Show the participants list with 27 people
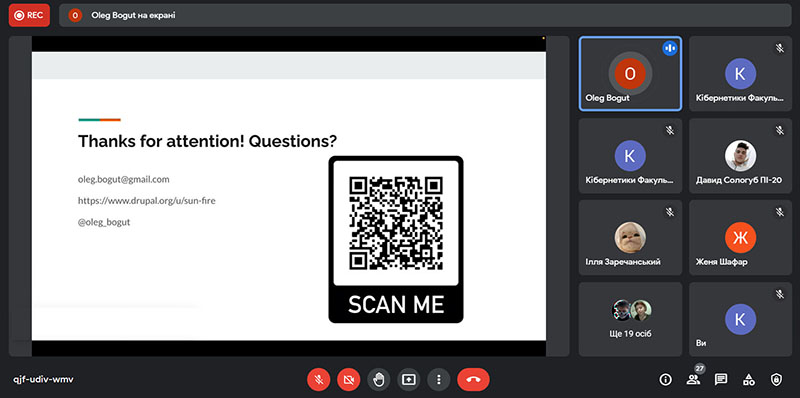 (693, 380)
